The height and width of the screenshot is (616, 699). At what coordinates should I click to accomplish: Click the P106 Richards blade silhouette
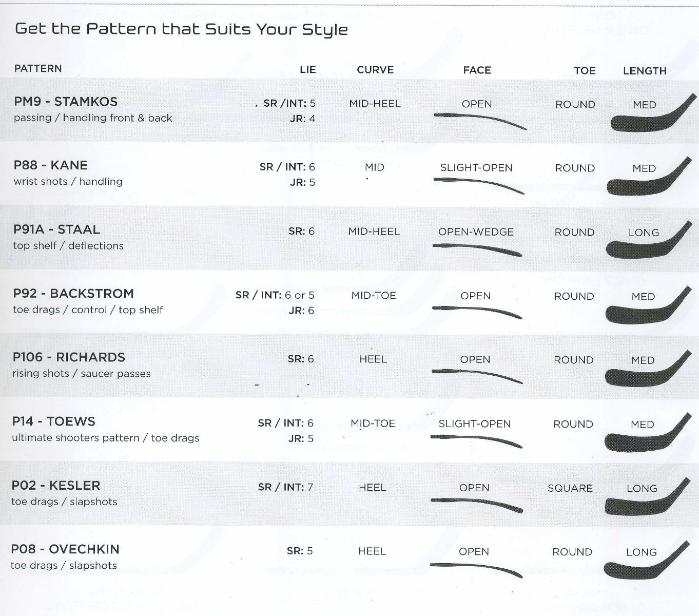point(648,368)
